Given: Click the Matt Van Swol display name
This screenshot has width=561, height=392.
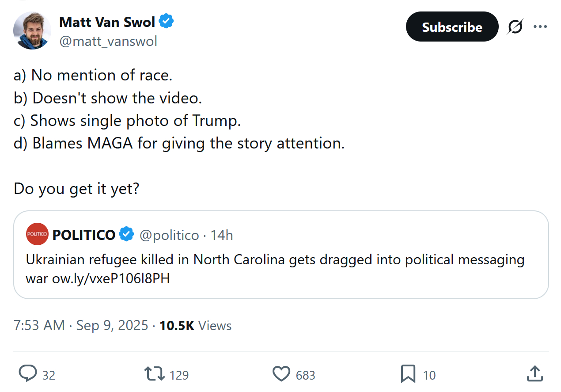Looking at the screenshot, I should [x=107, y=21].
